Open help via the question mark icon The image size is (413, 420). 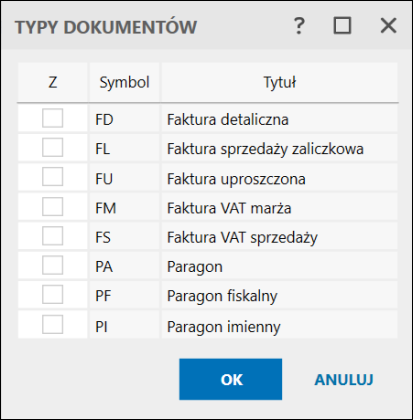[x=299, y=26]
